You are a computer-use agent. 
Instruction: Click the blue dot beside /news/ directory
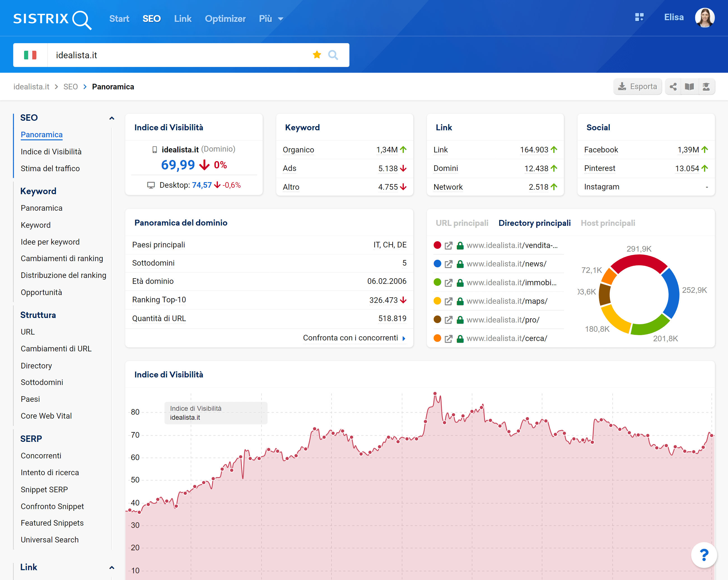(437, 264)
